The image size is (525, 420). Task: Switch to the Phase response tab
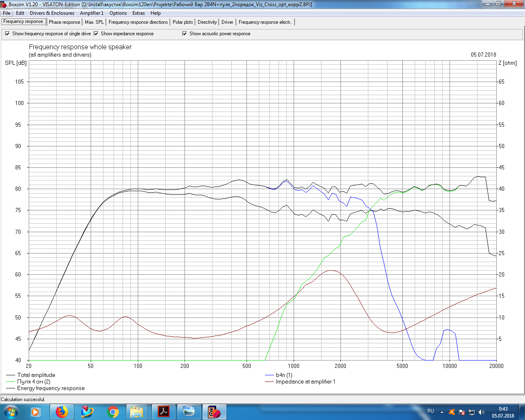pos(64,22)
